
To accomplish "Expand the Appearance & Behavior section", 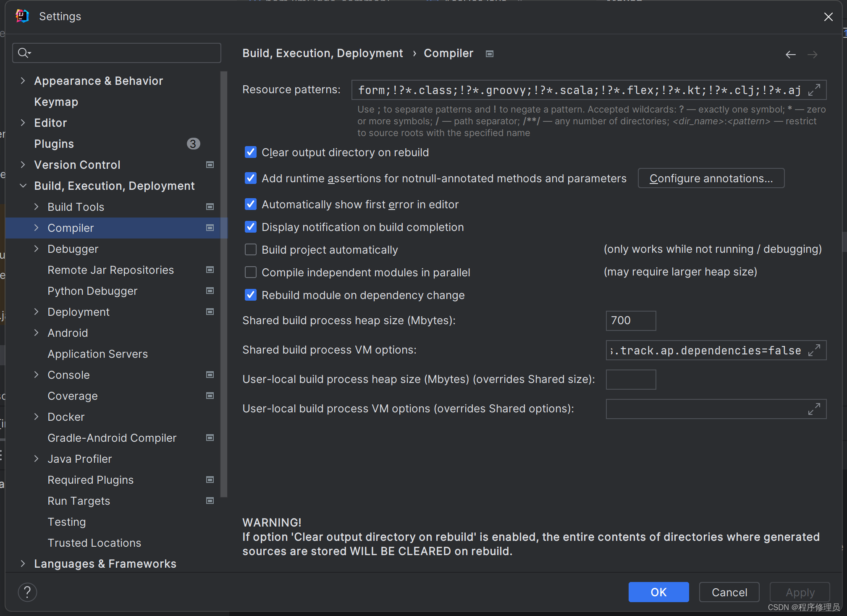I will pos(23,81).
